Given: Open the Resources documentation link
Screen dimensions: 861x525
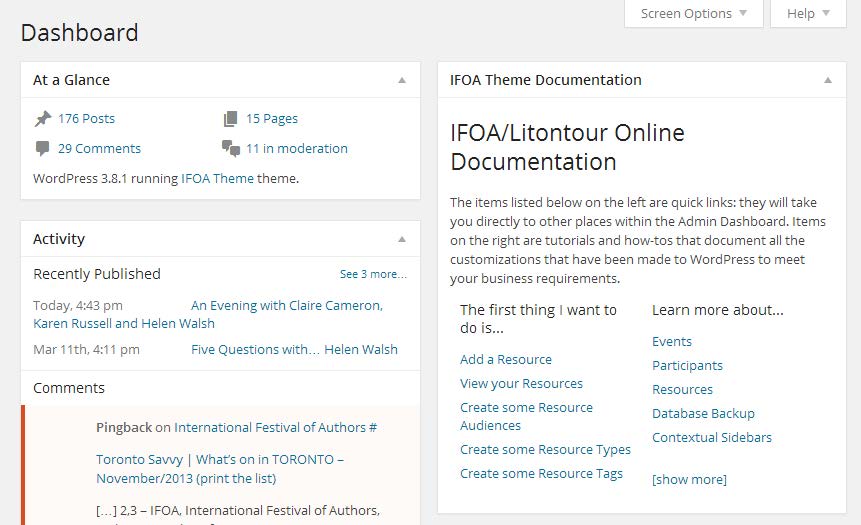Looking at the screenshot, I should pyautogui.click(x=682, y=390).
